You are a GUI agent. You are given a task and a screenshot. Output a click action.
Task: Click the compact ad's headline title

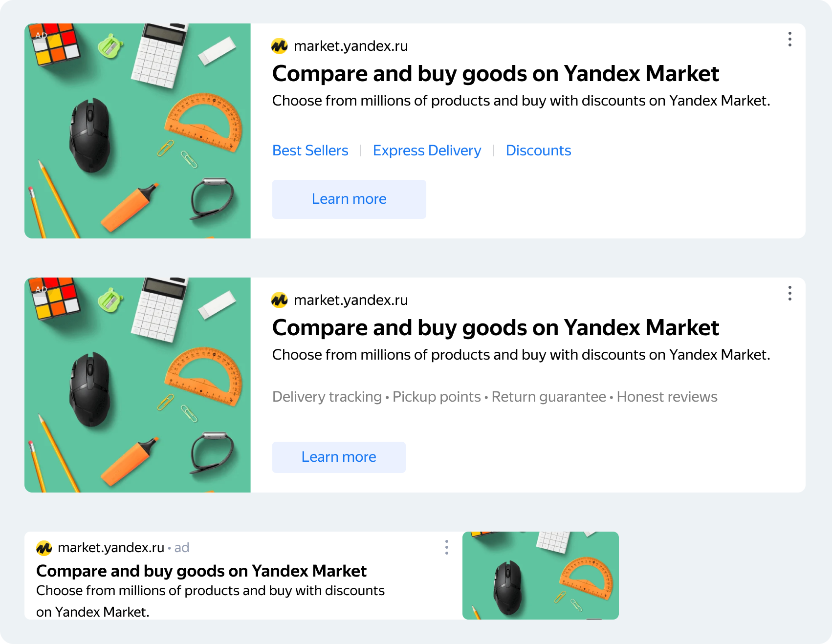pyautogui.click(x=201, y=571)
